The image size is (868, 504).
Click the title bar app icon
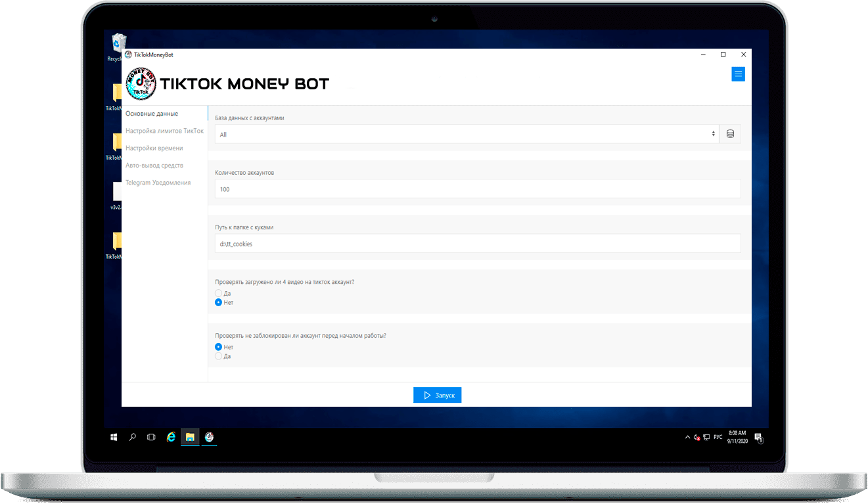(128, 55)
